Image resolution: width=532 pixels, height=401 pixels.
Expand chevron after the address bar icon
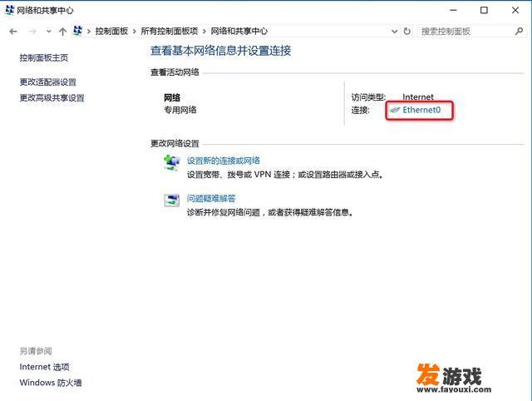(x=89, y=32)
